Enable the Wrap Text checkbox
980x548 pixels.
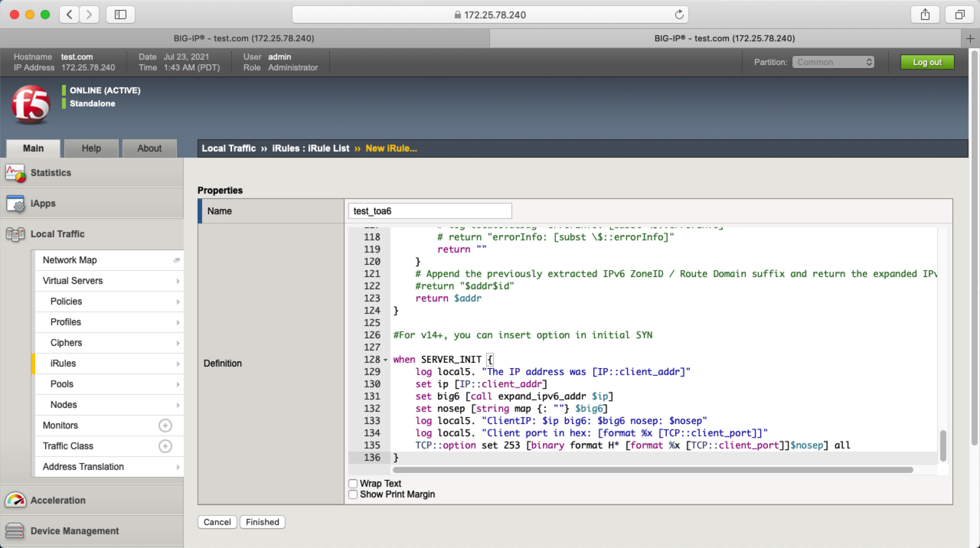[353, 484]
